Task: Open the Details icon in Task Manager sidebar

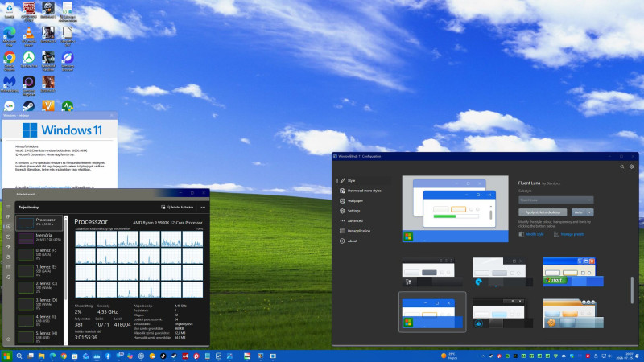Action: coord(8,267)
